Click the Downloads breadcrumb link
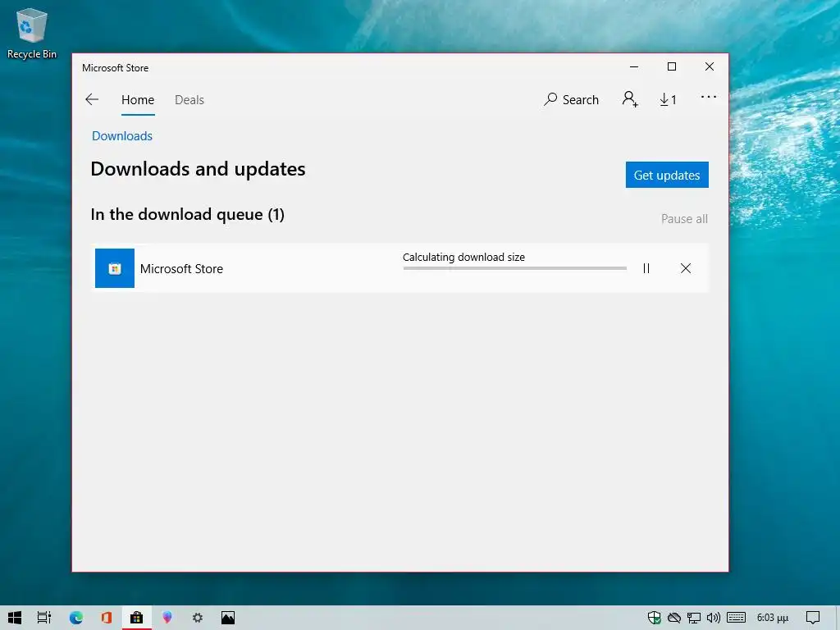 122,136
